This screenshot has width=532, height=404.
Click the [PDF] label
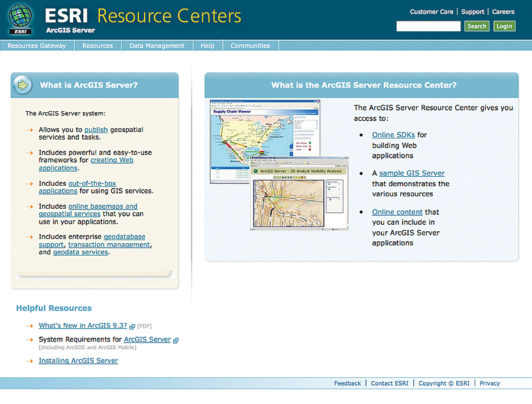145,327
